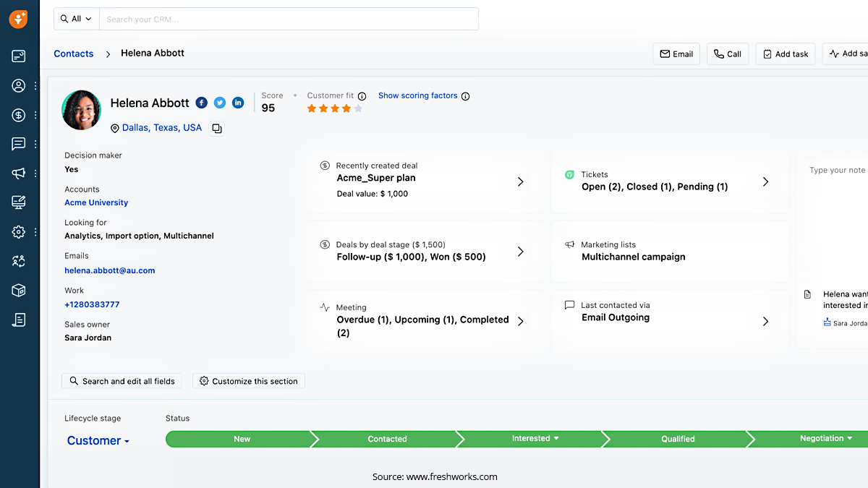868x488 pixels.
Task: Click Helena Abbott's profile photo
Action: coord(82,110)
